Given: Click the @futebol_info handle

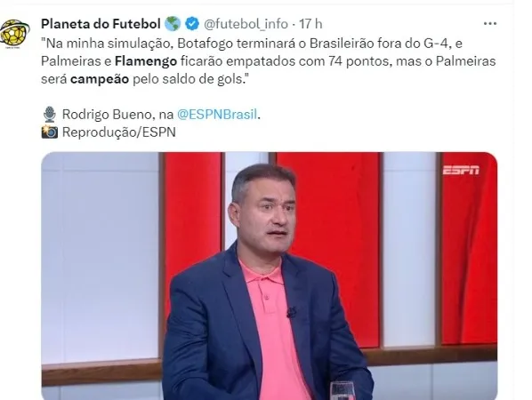Looking at the screenshot, I should [246, 24].
